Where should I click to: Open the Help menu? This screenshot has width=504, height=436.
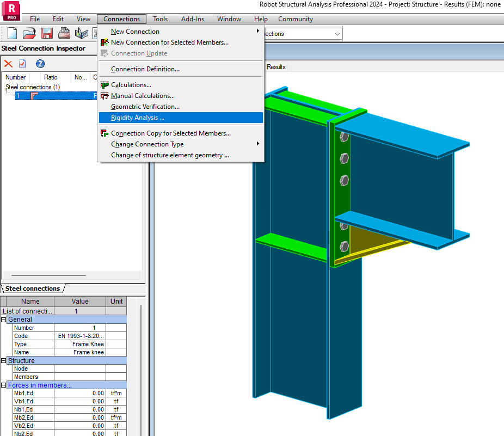[x=261, y=19]
